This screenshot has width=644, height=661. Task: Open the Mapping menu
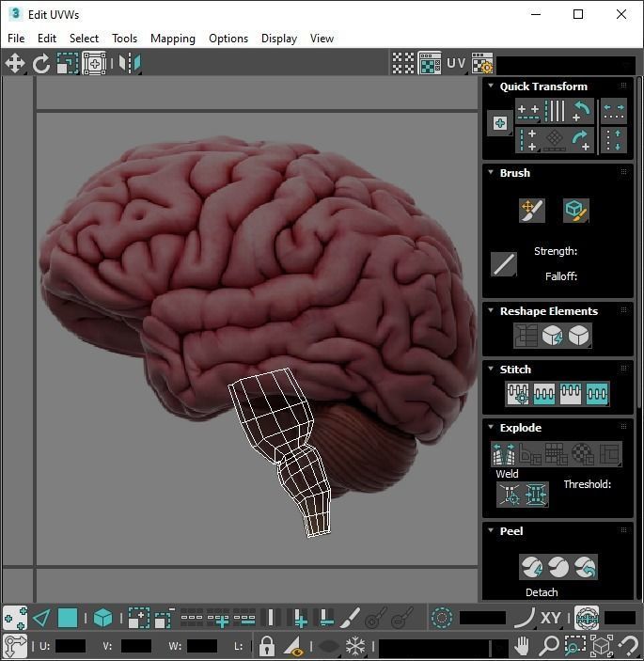point(173,39)
